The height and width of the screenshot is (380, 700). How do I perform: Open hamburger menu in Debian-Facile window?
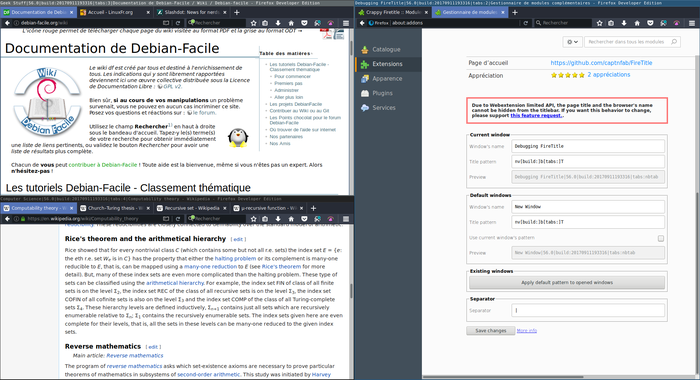click(346, 23)
